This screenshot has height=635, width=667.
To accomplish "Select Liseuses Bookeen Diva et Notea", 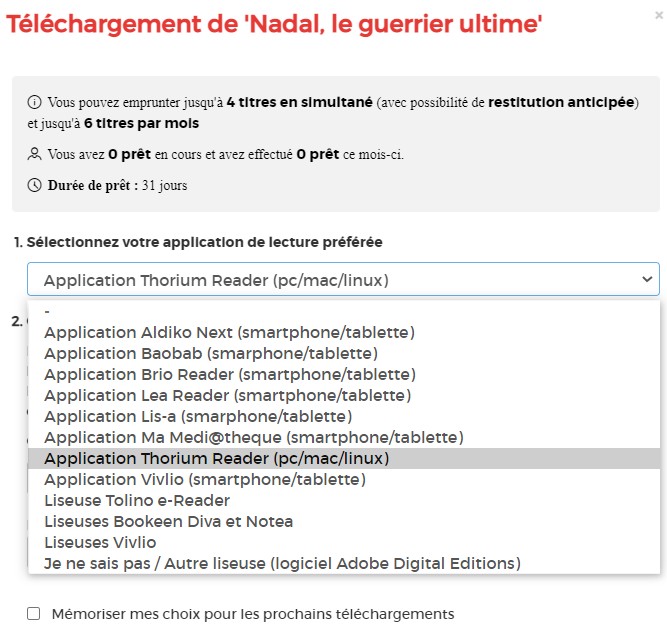I will 168,521.
